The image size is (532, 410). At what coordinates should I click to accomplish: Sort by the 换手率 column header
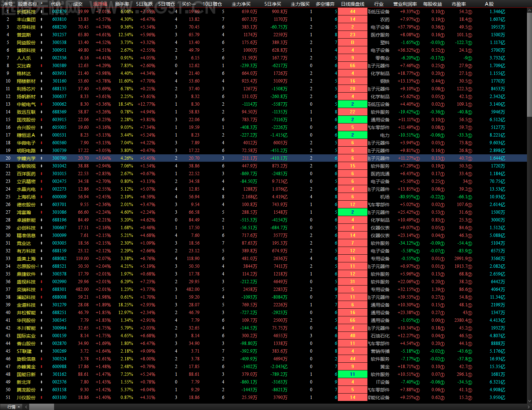point(122,4)
